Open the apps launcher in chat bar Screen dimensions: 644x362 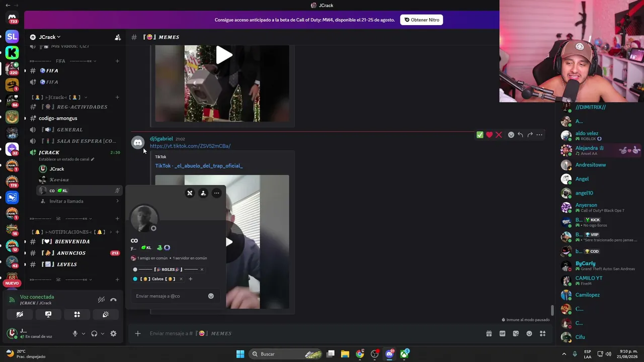pyautogui.click(x=542, y=333)
